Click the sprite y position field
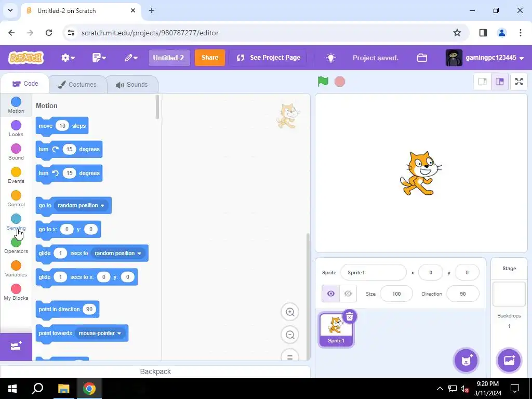This screenshot has width=532, height=399. coord(467,272)
